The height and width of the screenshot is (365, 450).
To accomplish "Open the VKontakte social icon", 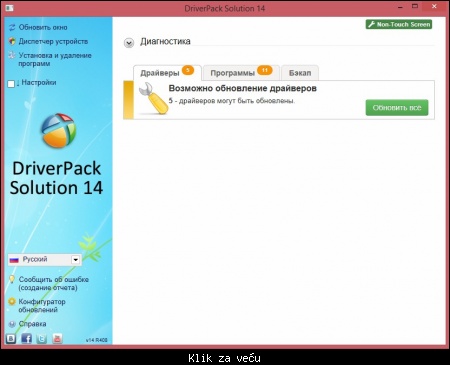I will (x=11, y=339).
